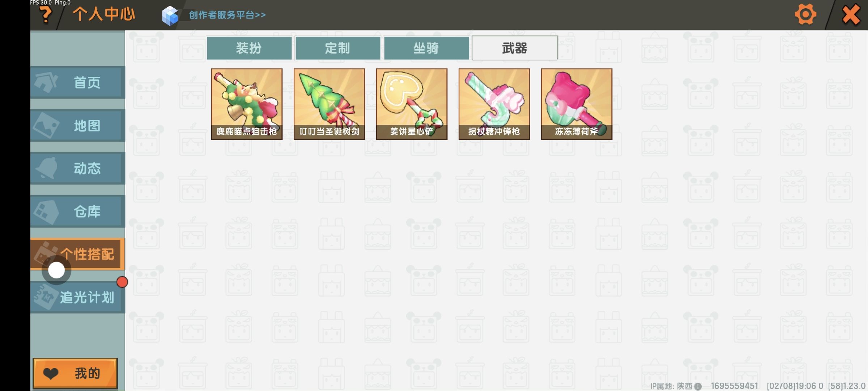This screenshot has height=391, width=868.
Task: Open the 创作者服务平台>> link
Action: 227,15
